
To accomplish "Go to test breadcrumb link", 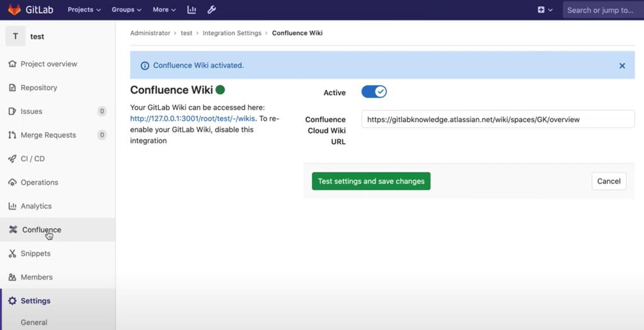I will [x=187, y=33].
